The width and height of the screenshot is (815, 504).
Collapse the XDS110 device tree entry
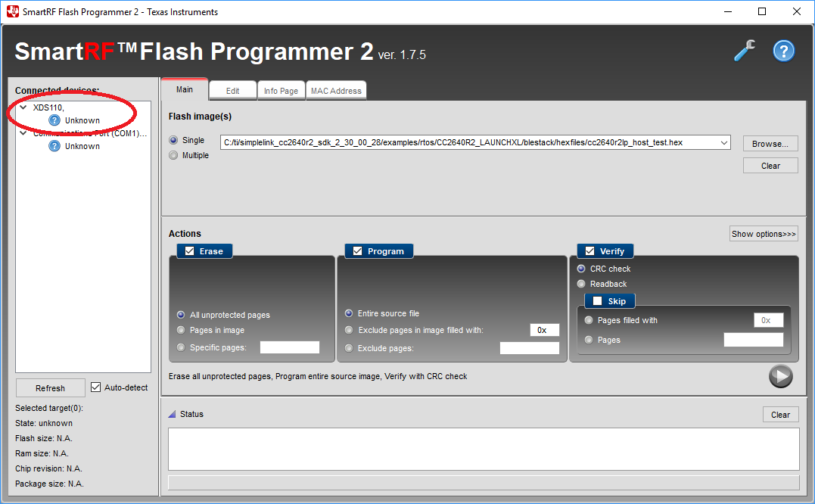point(23,107)
